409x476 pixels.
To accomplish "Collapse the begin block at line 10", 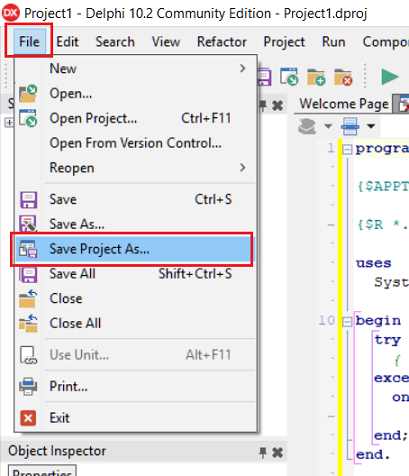I will [347, 322].
